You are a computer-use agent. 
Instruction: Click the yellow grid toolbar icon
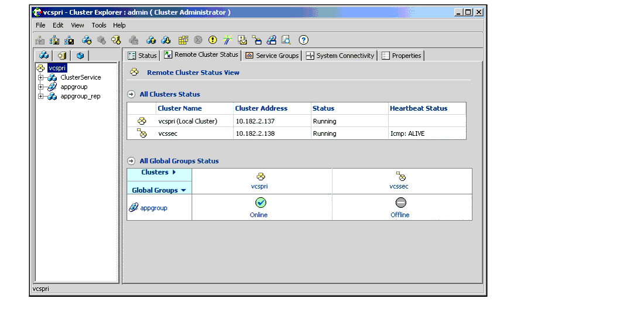[183, 40]
